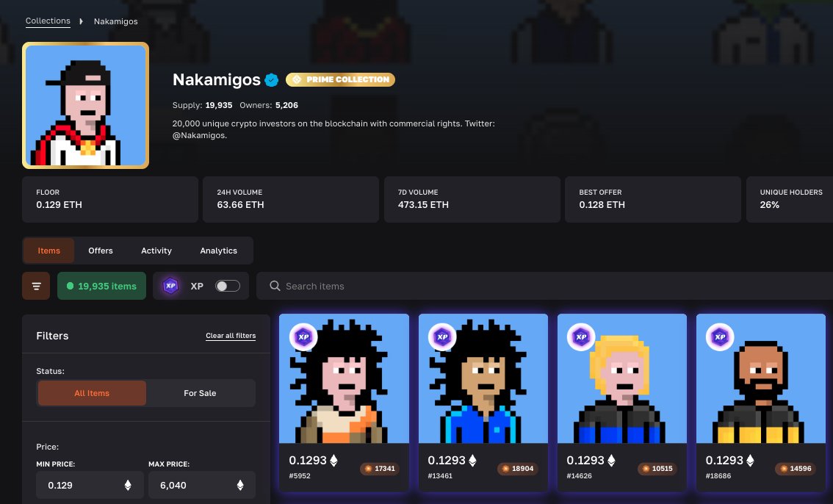The image size is (833, 504).
Task: Click XP badge on item #5952
Action: 303,336
